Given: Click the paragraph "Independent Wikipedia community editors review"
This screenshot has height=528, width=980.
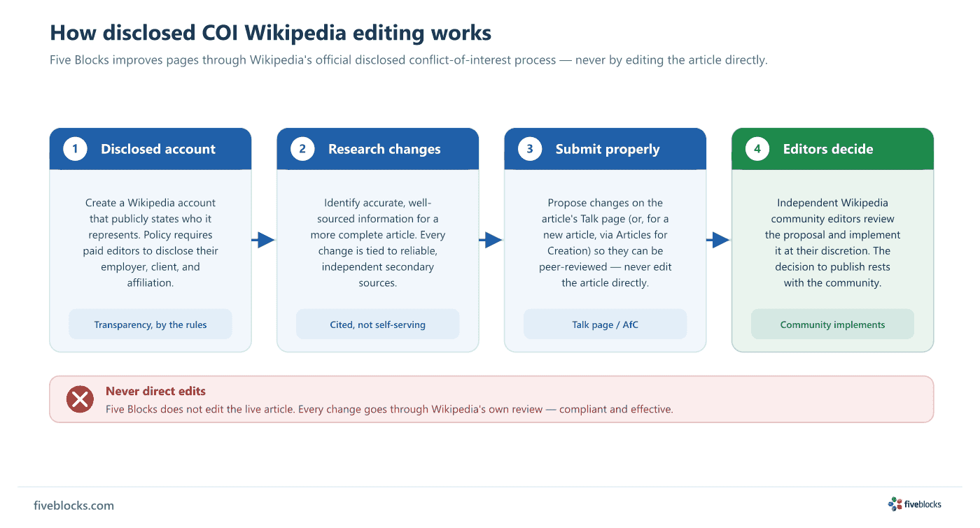Looking at the screenshot, I should [x=833, y=243].
